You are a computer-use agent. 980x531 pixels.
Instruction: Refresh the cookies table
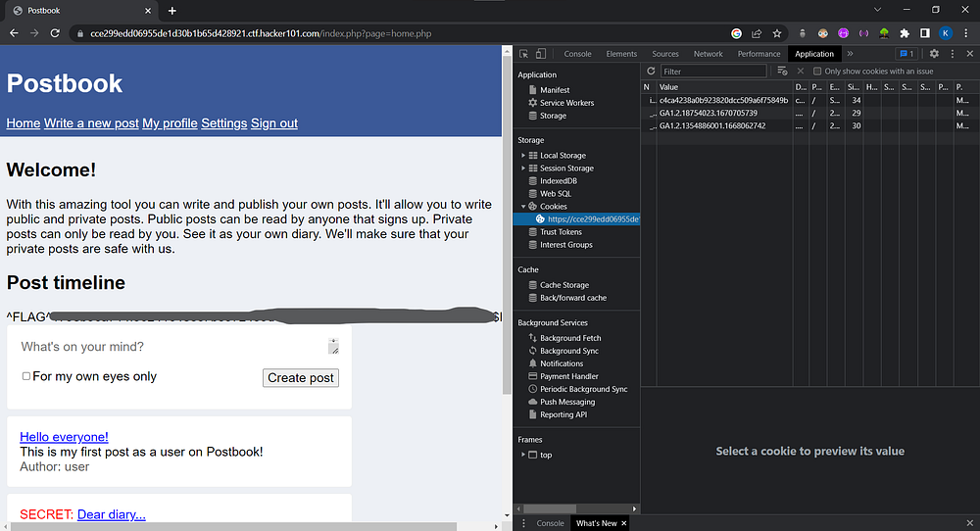pyautogui.click(x=651, y=72)
